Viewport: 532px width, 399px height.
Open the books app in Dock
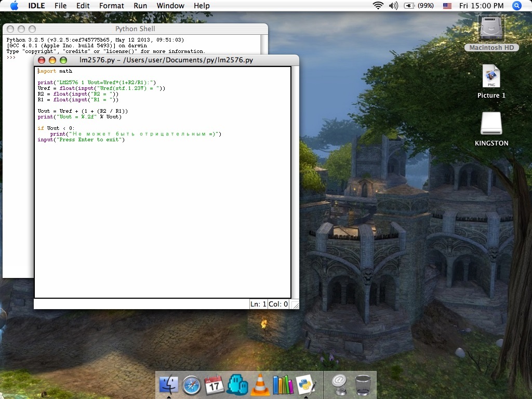point(283,385)
